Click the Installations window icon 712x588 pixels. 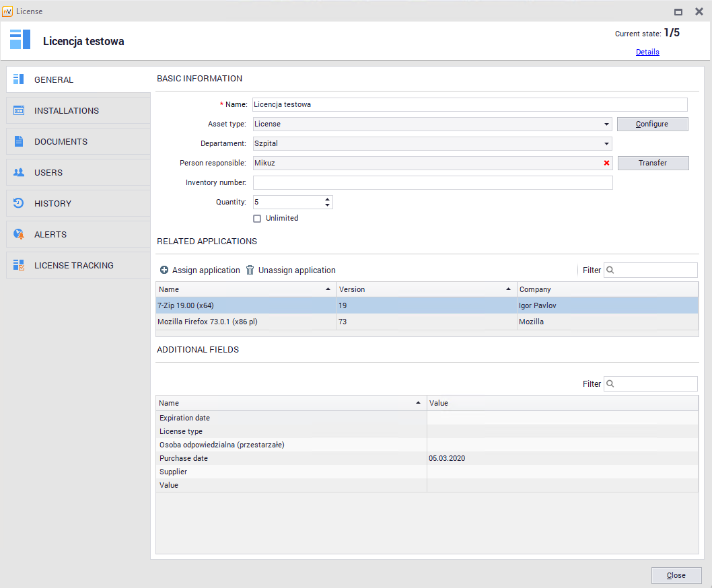coord(19,110)
